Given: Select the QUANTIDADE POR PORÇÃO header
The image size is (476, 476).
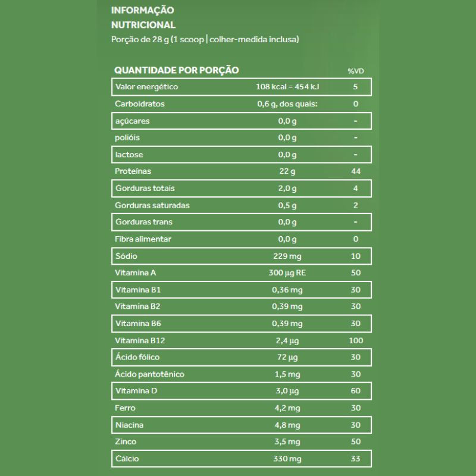Looking at the screenshot, I should pos(176,70).
